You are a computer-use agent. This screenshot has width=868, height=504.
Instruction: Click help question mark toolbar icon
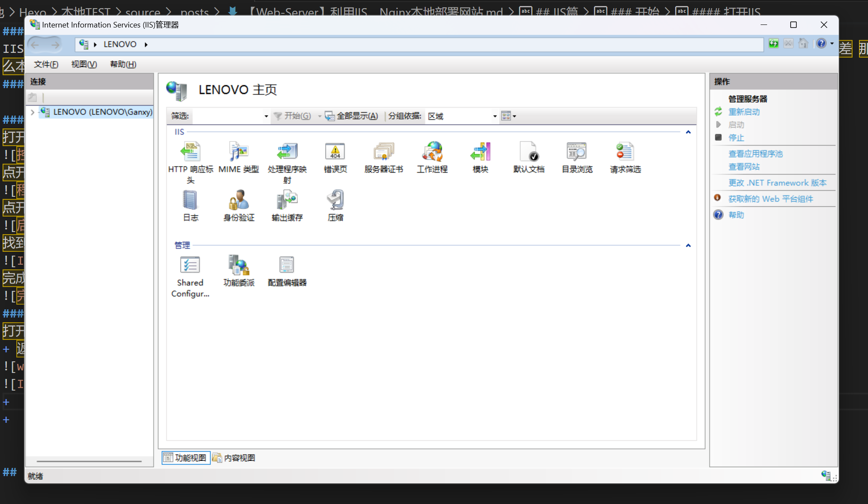click(x=821, y=43)
